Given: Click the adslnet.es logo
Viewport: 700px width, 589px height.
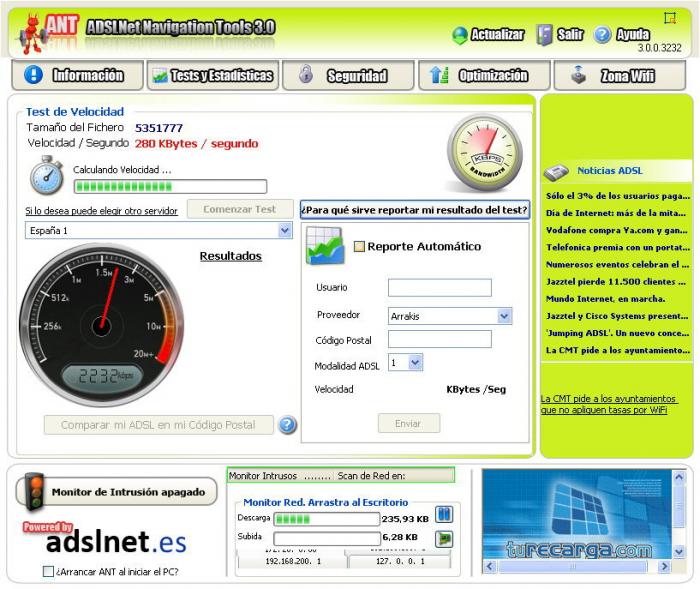Looking at the screenshot, I should [x=116, y=542].
